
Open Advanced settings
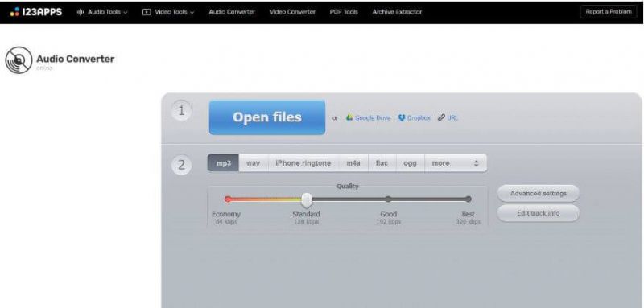tap(538, 193)
